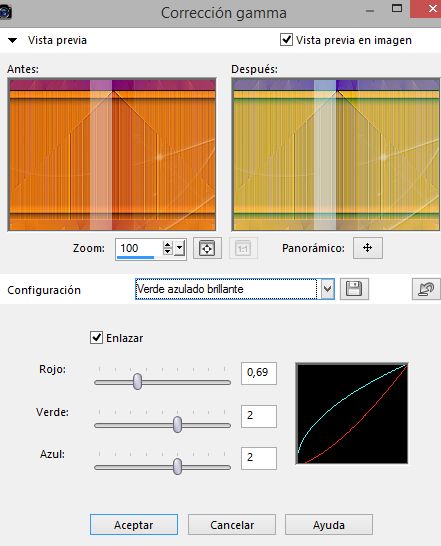Decrease zoom with the down spinner arrow
This screenshot has height=546, width=441.
pos(168,251)
